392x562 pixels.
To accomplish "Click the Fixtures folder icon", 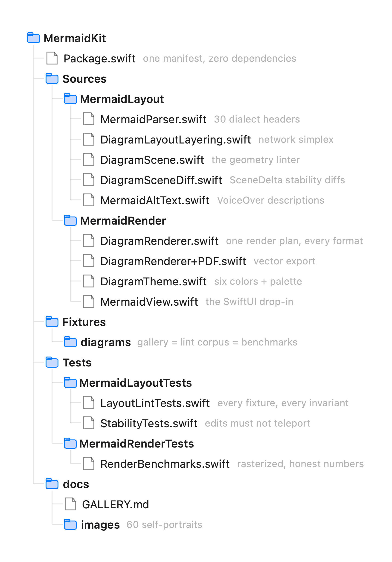I will [x=52, y=321].
